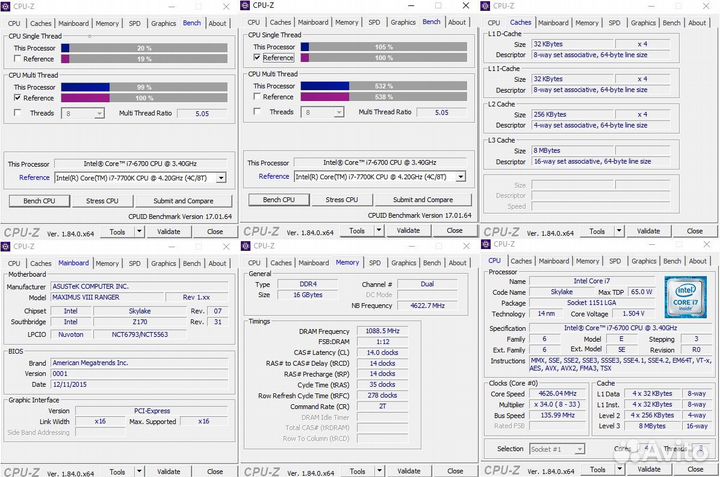Viewport: 720px width, 477px height.
Task: Click the NB Frequency value 4622.7 MHz
Action: [427, 305]
